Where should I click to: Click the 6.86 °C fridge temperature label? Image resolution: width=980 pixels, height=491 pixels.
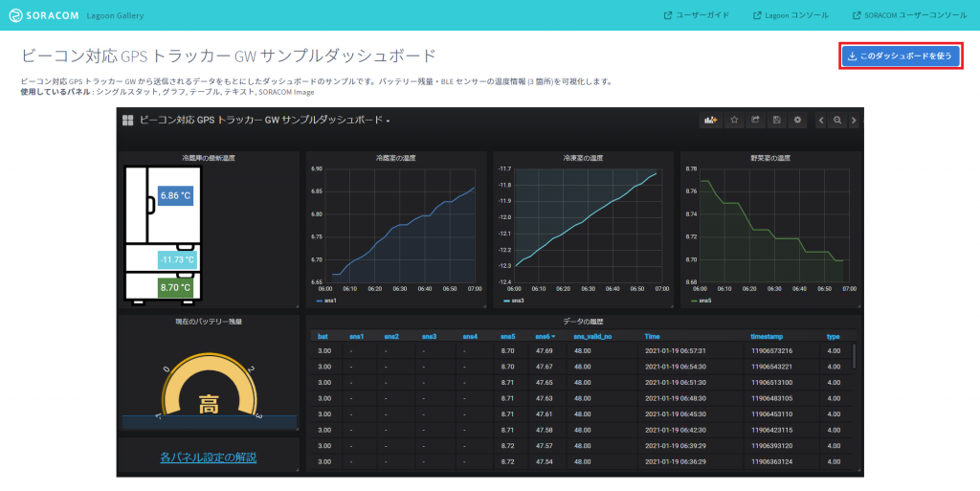tap(176, 195)
